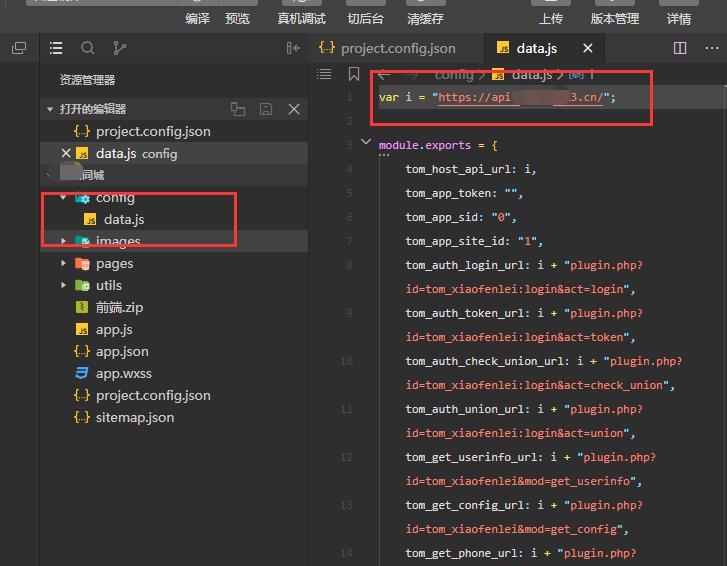Select data.js config in open editors
This screenshot has height=566, width=727.
pos(174,153)
